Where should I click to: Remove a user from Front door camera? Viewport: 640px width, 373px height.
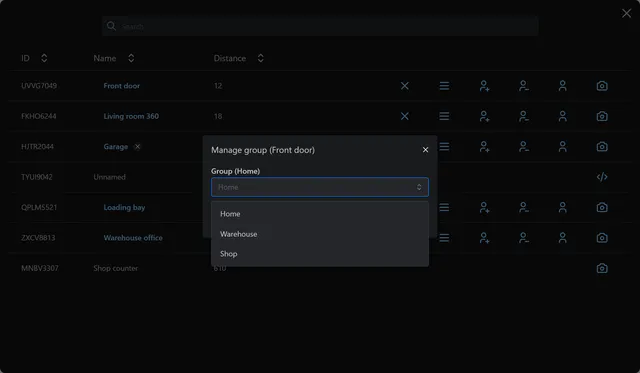click(x=523, y=86)
